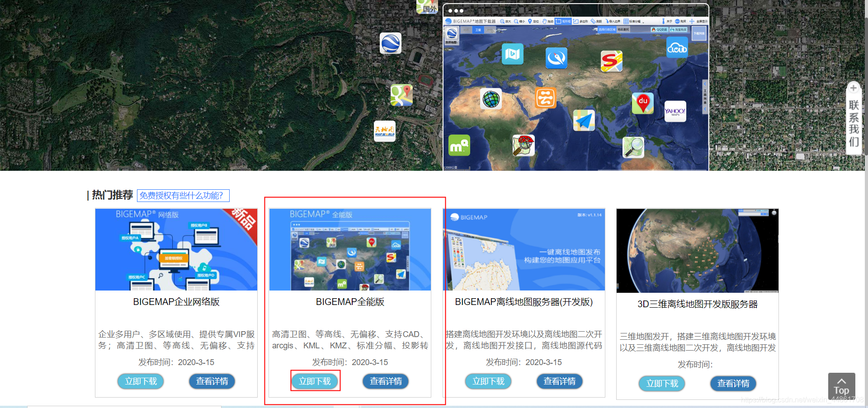Screen dimensions: 868x408
Task: Open the 免费授权有些什么功能? link
Action: (183, 196)
